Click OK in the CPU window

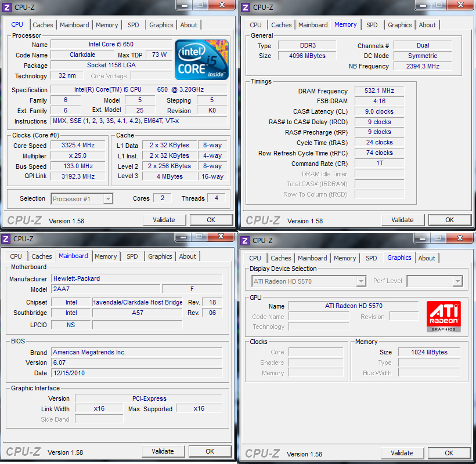coord(211,220)
